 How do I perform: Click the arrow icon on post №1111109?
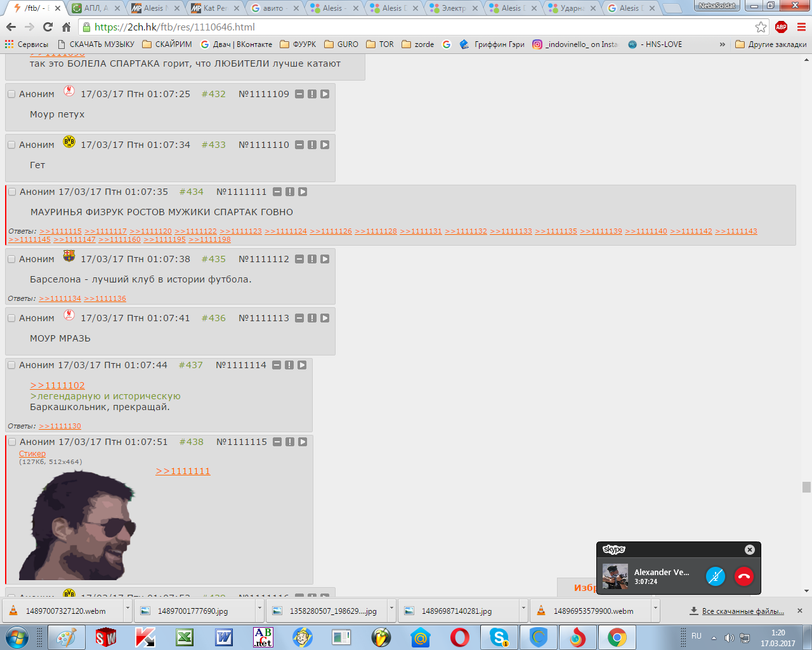click(325, 94)
